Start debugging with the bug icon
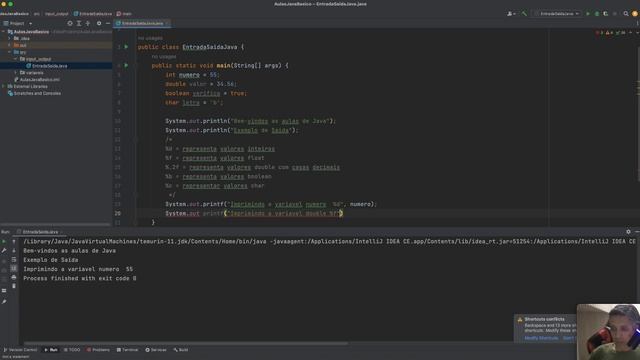The width and height of the screenshot is (640, 360). pos(597,14)
